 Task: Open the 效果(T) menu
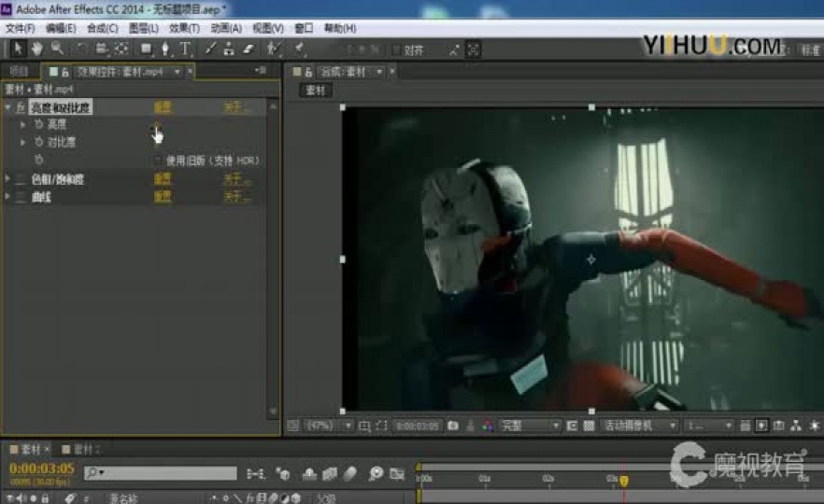coord(184,28)
